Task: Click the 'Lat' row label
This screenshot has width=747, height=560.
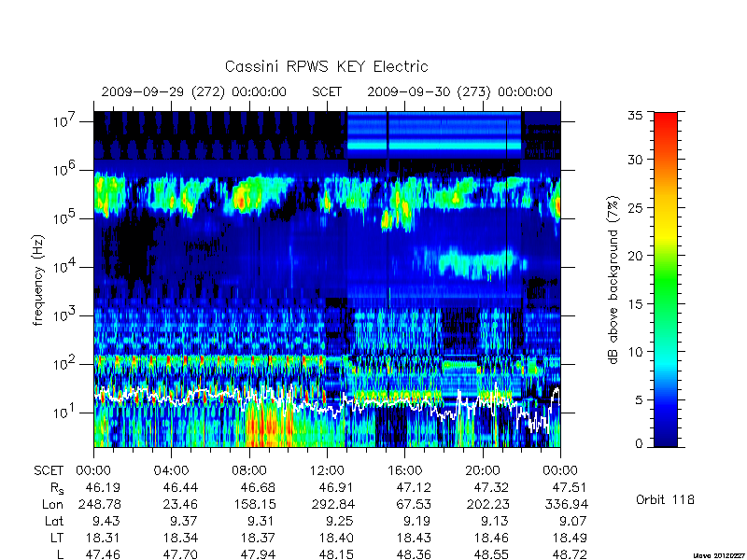Action: pyautogui.click(x=54, y=521)
